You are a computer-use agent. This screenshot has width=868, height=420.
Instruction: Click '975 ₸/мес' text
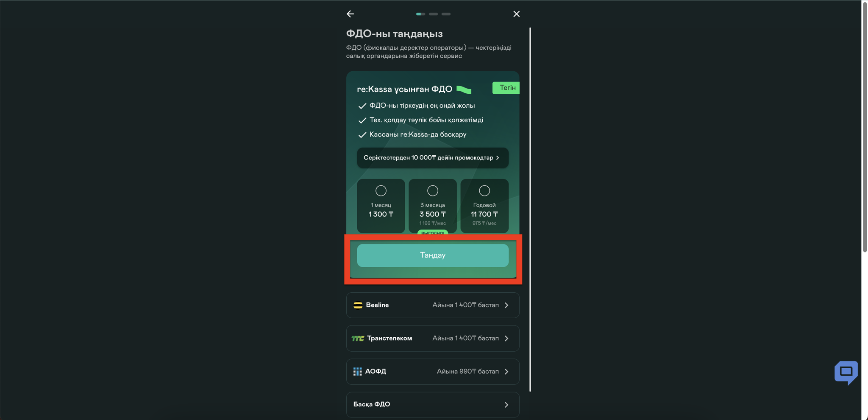click(x=484, y=223)
